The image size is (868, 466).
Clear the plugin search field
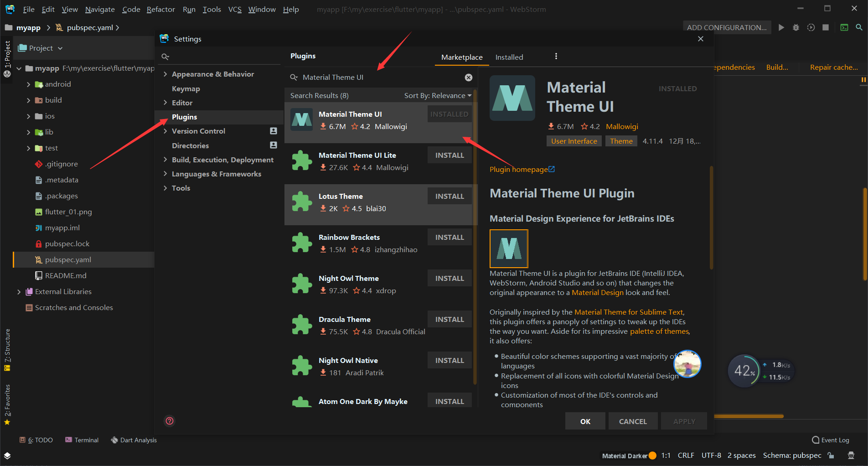469,77
